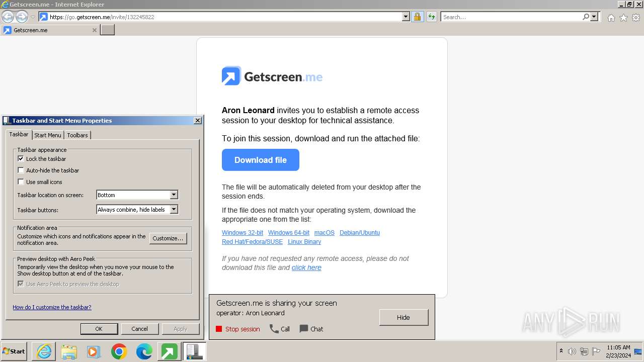This screenshot has height=362, width=644.
Task: Toggle Lock the taskbar checkbox
Action: click(x=21, y=158)
